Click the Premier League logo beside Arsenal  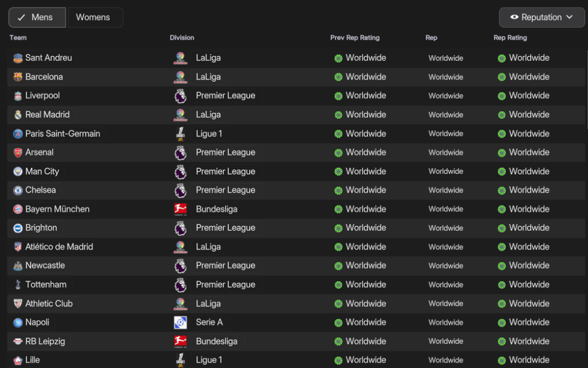pos(180,153)
